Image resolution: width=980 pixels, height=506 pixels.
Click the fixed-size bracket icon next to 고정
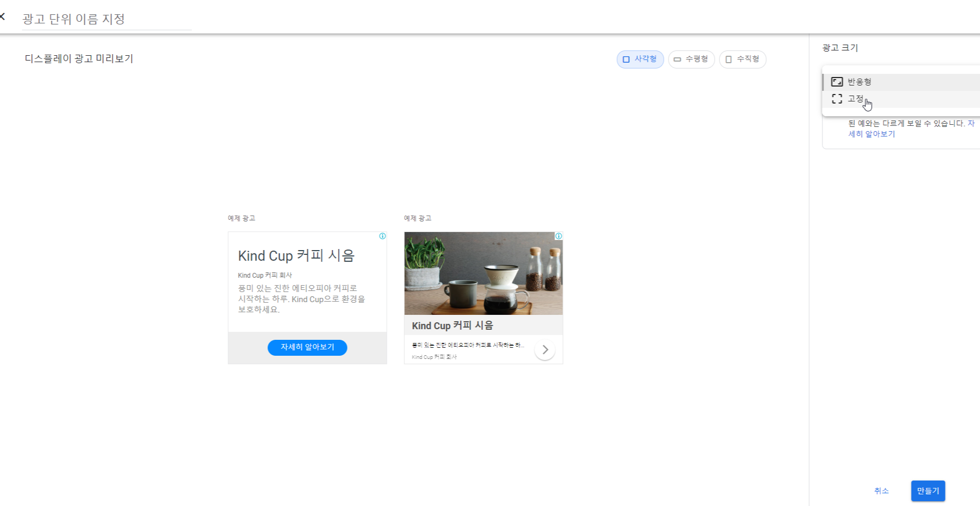tap(837, 99)
